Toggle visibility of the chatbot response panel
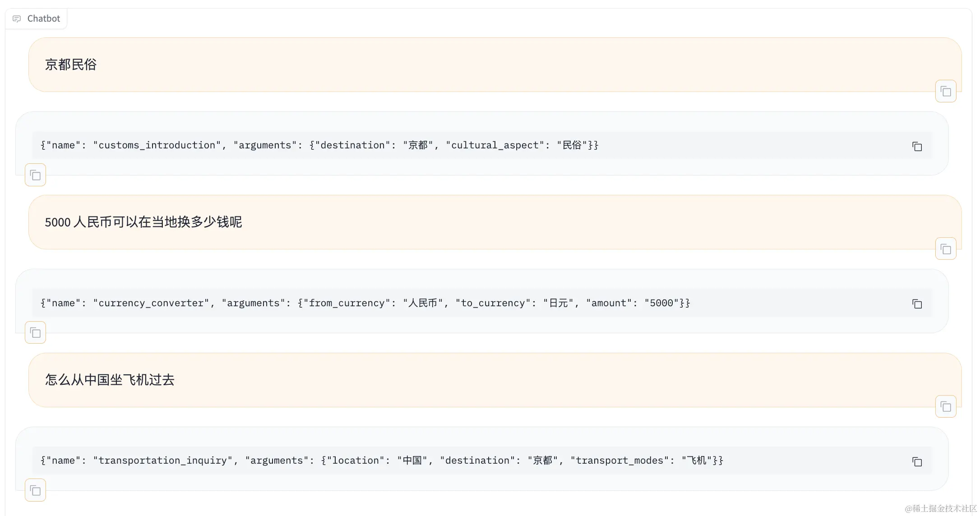This screenshot has height=516, width=980. [x=36, y=18]
